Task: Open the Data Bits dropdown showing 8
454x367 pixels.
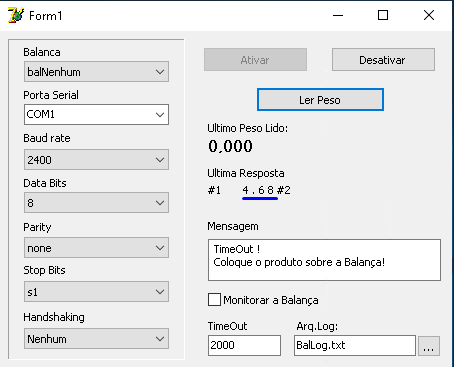Action: (x=96, y=203)
